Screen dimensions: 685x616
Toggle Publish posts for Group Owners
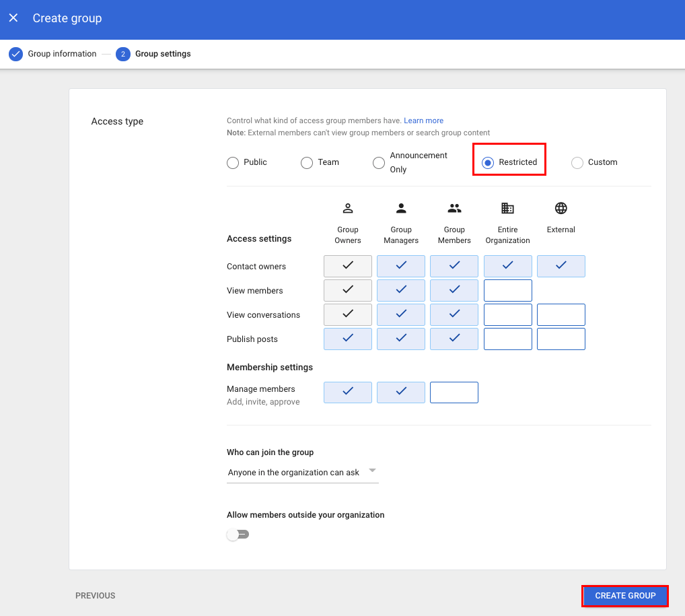[348, 339]
